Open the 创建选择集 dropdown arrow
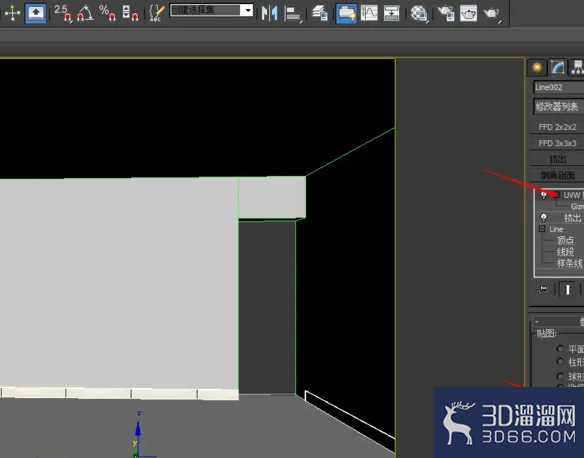Screen dimensions: 584x458 (x=247, y=10)
